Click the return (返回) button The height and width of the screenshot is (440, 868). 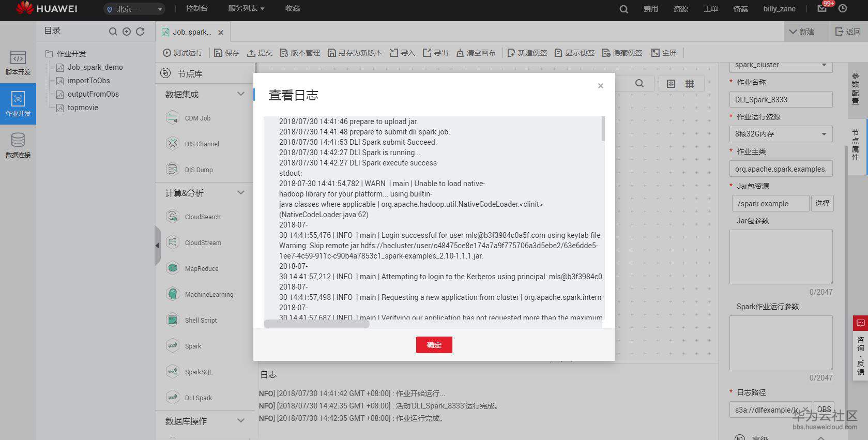click(848, 32)
